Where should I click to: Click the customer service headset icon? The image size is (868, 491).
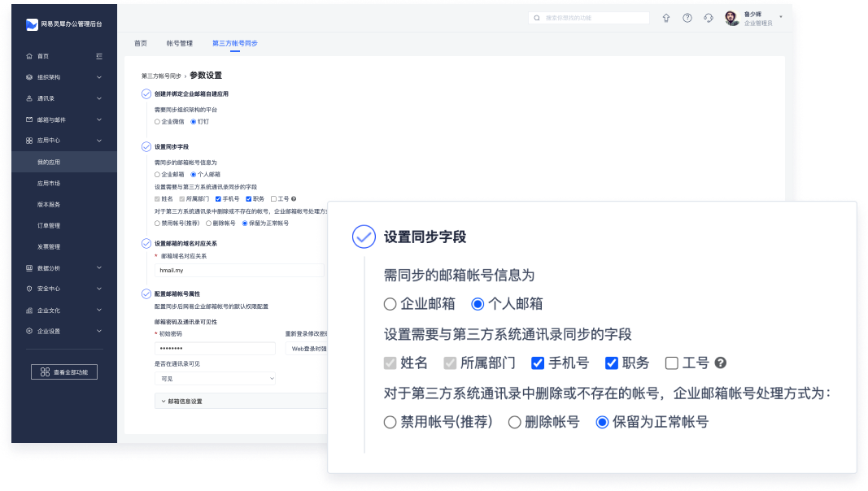click(x=709, y=18)
